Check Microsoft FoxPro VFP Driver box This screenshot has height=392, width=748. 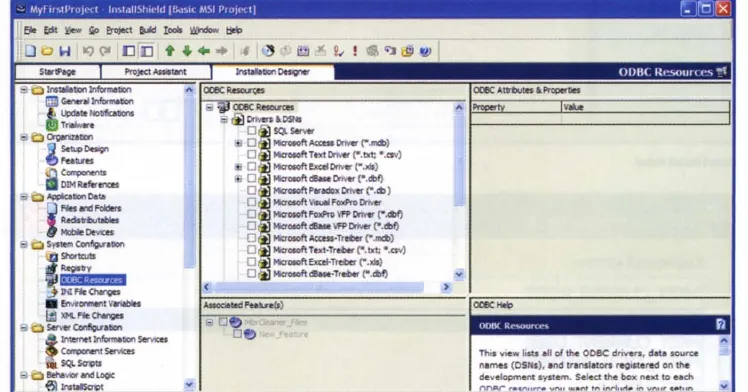(x=251, y=214)
